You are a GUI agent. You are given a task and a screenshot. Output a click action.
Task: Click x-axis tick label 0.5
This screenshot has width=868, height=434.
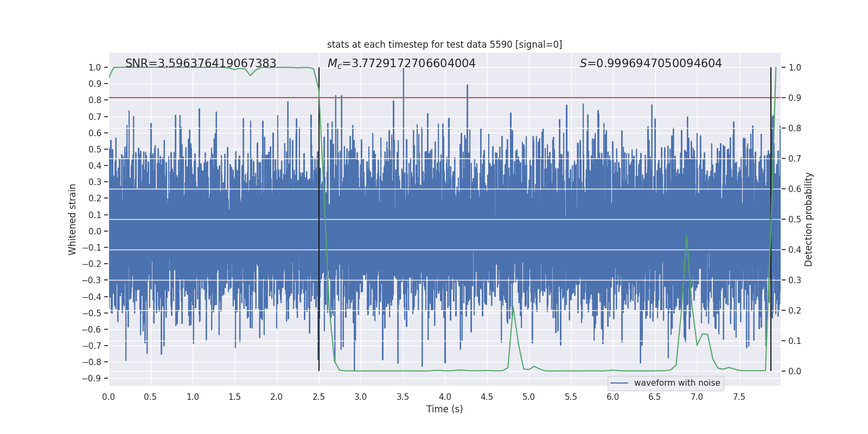coord(150,397)
